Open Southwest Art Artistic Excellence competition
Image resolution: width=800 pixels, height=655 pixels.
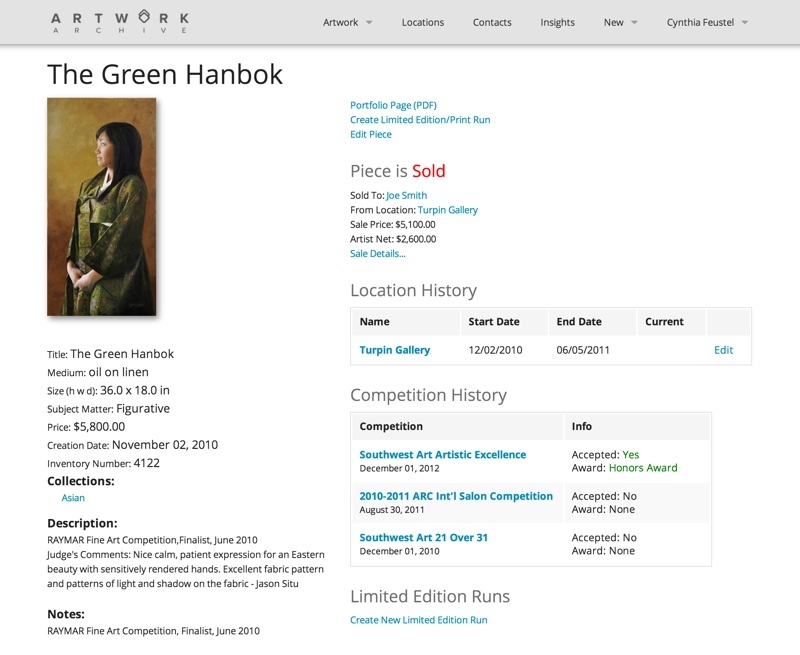pos(442,455)
